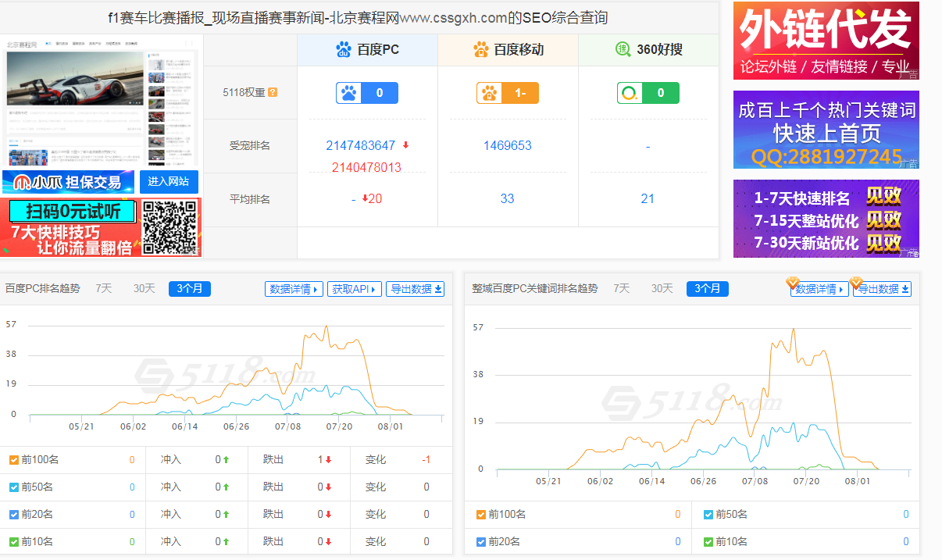Select 30天 tab in Baidu PC trend
The height and width of the screenshot is (560, 942).
click(144, 288)
